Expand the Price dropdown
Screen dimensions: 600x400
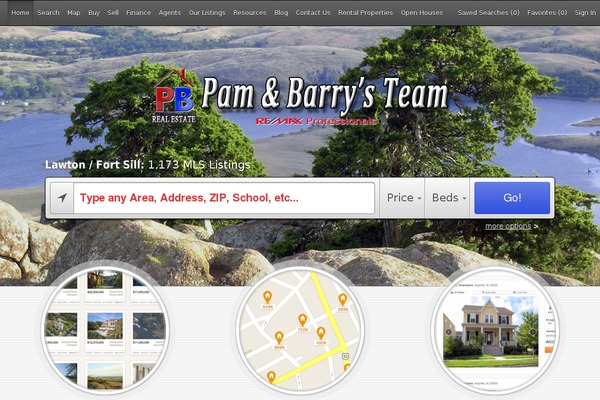click(x=403, y=198)
